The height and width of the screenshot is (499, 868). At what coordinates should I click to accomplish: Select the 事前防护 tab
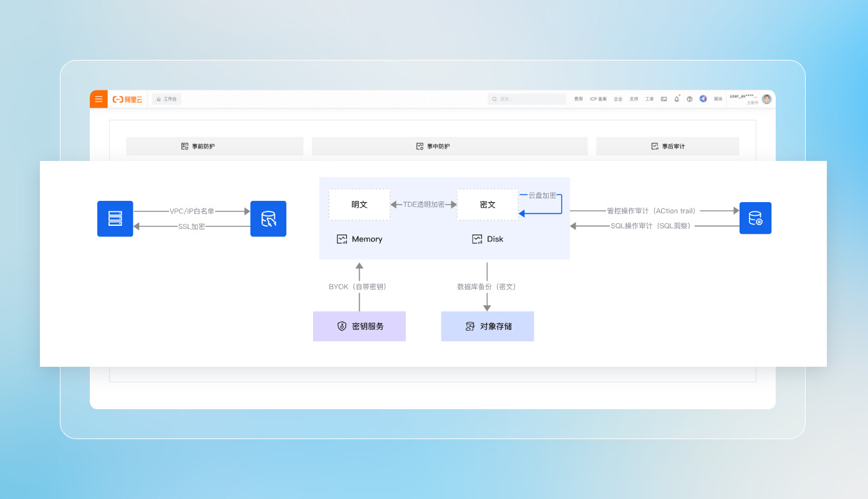click(215, 147)
